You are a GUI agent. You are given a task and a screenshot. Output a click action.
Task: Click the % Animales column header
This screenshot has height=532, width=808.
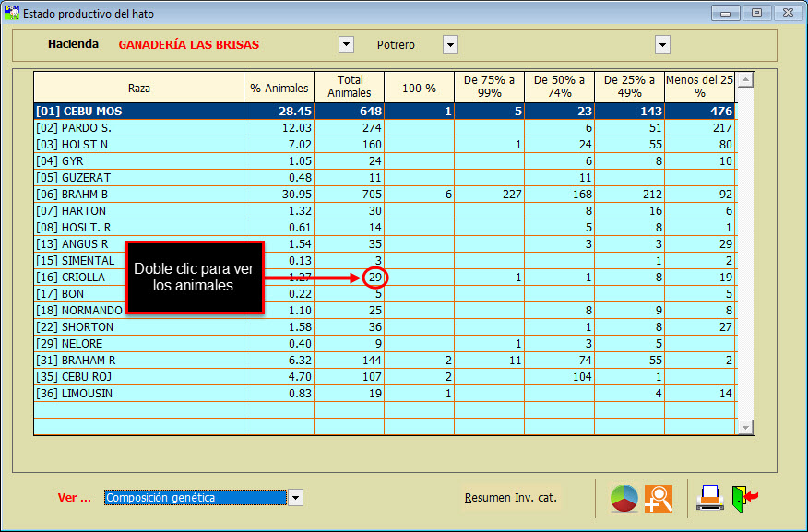coord(279,88)
